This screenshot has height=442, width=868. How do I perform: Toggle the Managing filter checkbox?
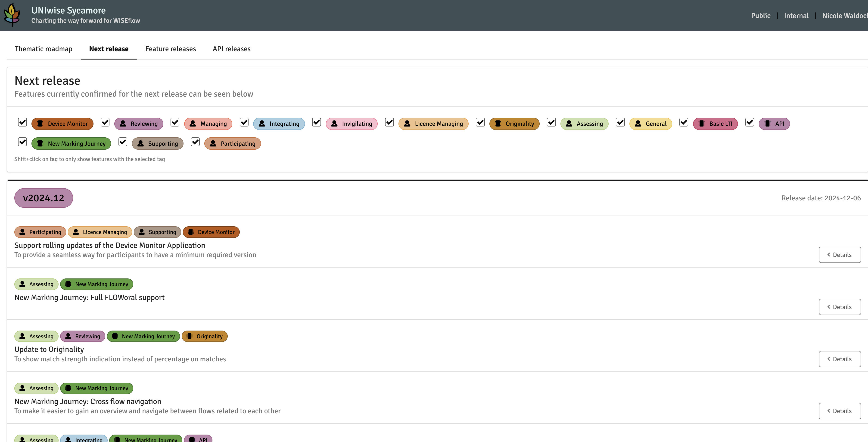click(x=175, y=122)
